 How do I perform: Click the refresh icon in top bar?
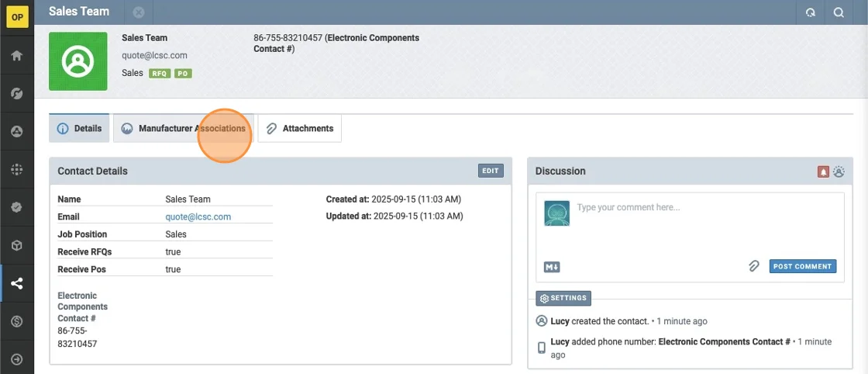click(x=811, y=12)
